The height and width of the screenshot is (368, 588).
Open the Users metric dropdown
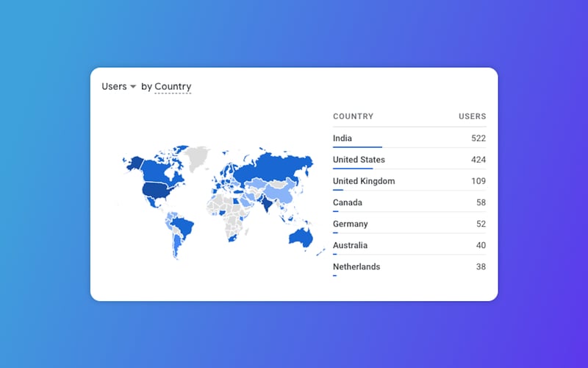coord(118,86)
